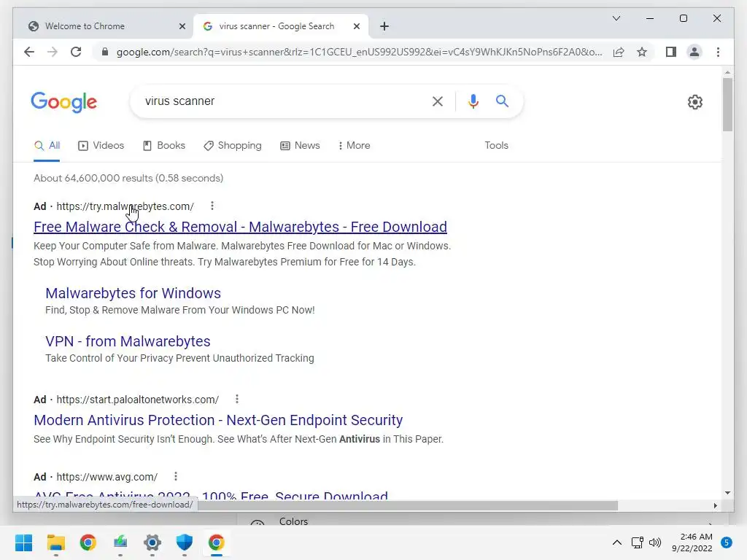Image resolution: width=747 pixels, height=560 pixels.
Task: Click the horizontal scrollbar thumb
Action: 408,505
